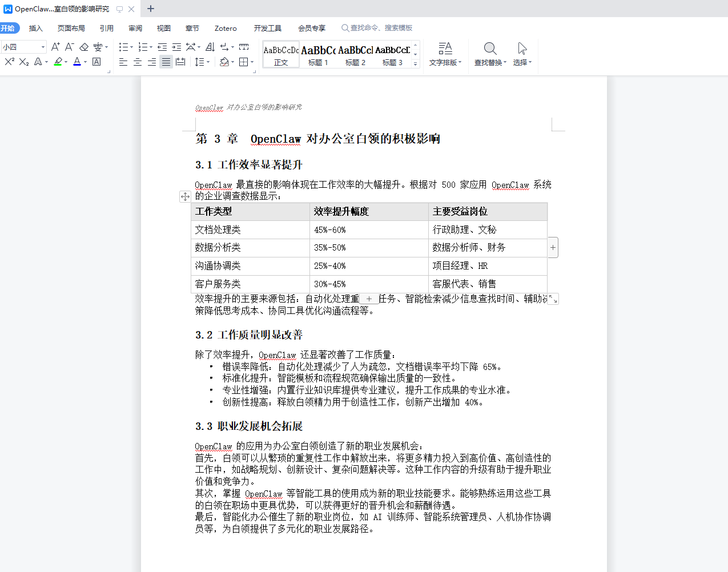The width and height of the screenshot is (728, 572).
Task: Open the 文字排版 menu
Action: click(445, 54)
